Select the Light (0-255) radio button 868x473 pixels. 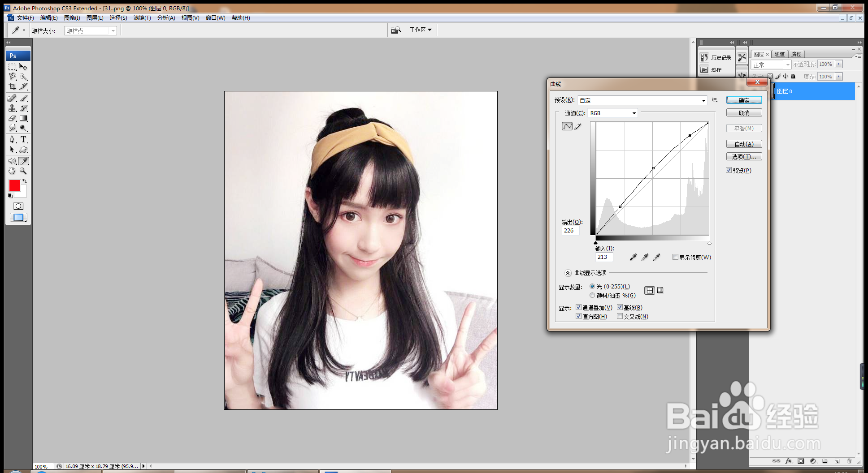pyautogui.click(x=592, y=286)
